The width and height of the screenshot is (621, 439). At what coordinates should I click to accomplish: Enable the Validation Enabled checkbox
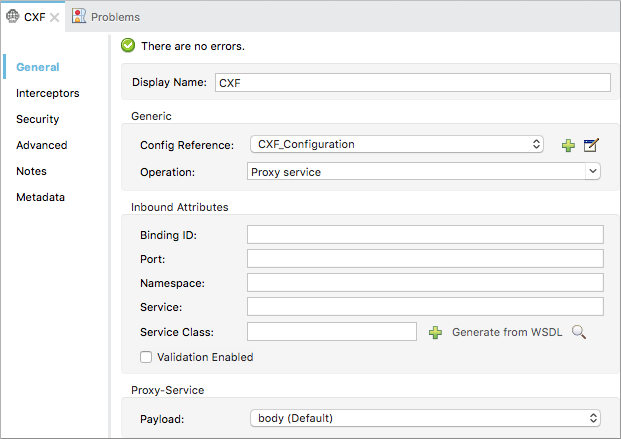click(146, 357)
